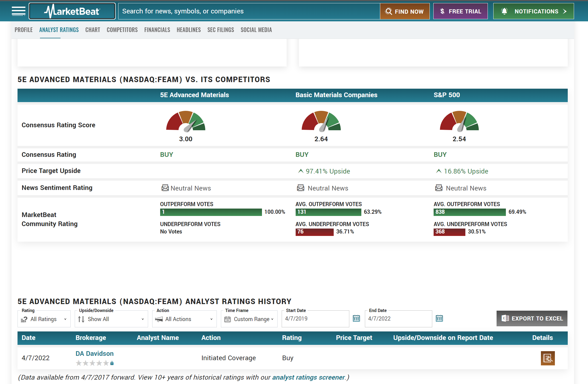This screenshot has height=384, width=588.
Task: Click the lock icon beside DA Davidson stars
Action: 112,363
